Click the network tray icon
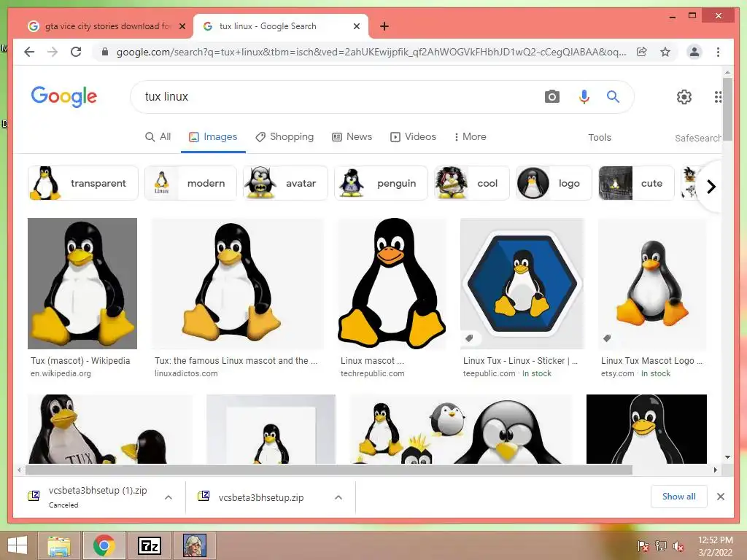Screen dimensions: 747x560 tap(661, 546)
